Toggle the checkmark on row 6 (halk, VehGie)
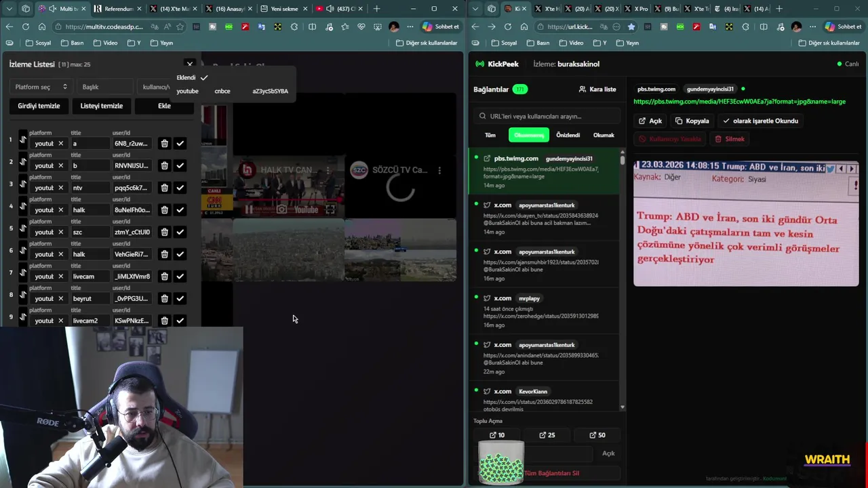Viewport: 868px width, 488px height. pos(180,254)
